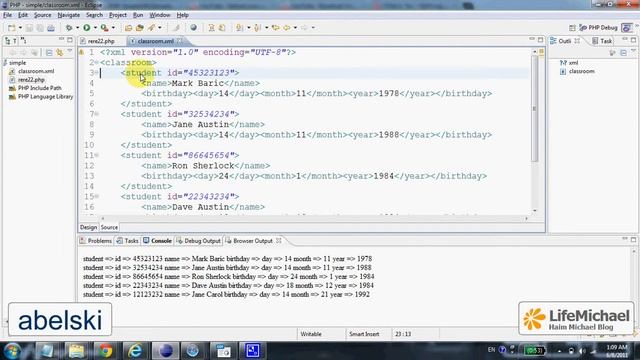
Task: Click the Print icon in toolbar
Action: tap(51, 28)
